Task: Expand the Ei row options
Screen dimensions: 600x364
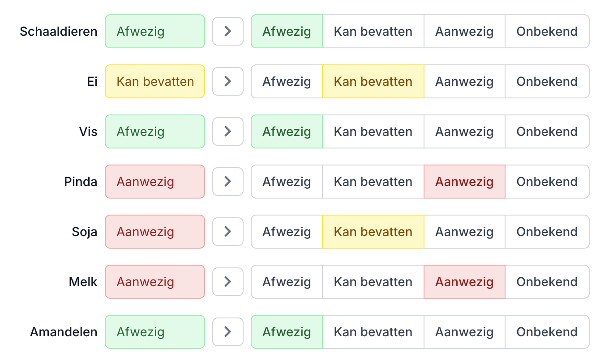Action: point(227,81)
